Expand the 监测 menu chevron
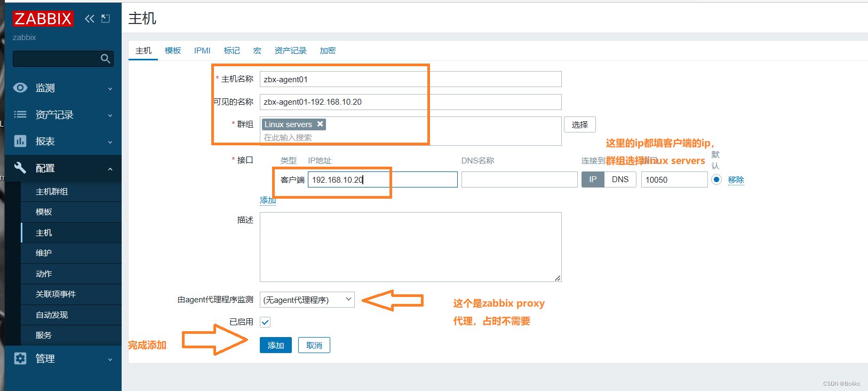Image resolution: width=868 pixels, height=391 pixels. point(110,89)
